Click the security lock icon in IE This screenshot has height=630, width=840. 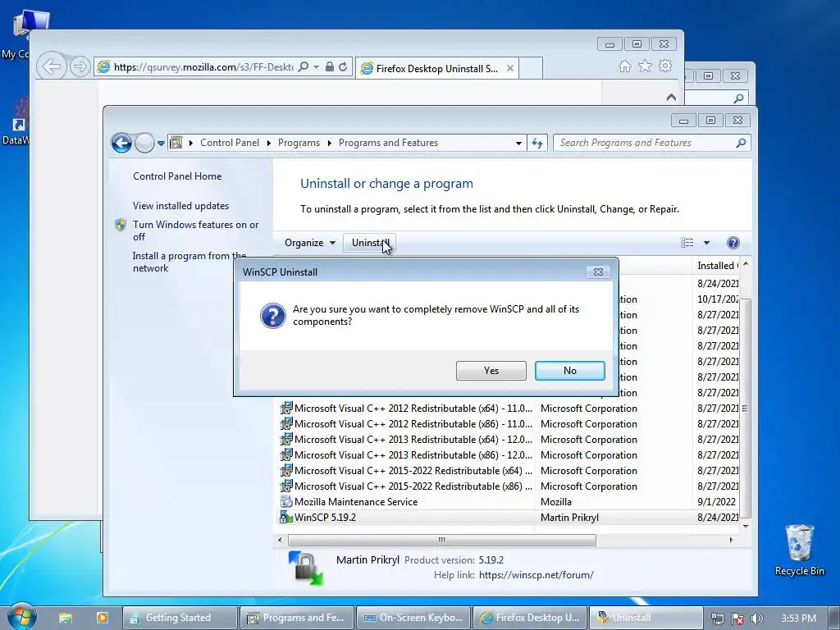330,66
